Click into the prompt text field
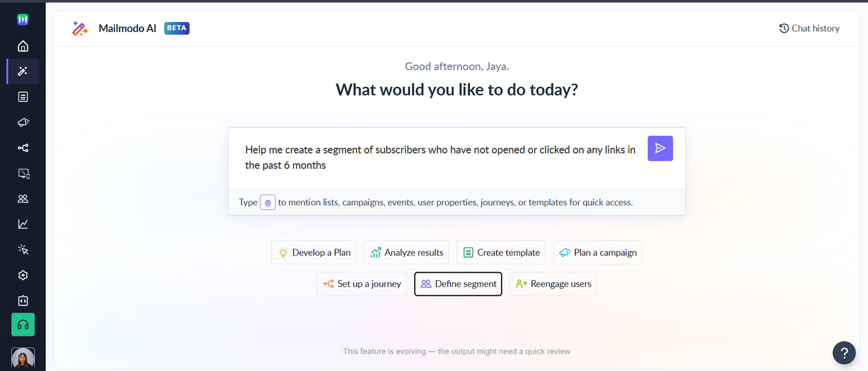This screenshot has height=371, width=868. (x=439, y=158)
